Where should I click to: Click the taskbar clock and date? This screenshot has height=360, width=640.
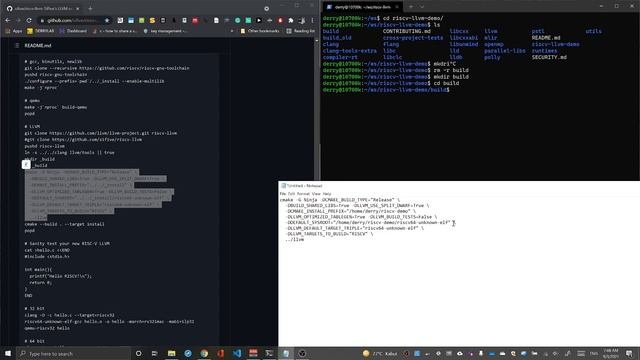[611, 353]
